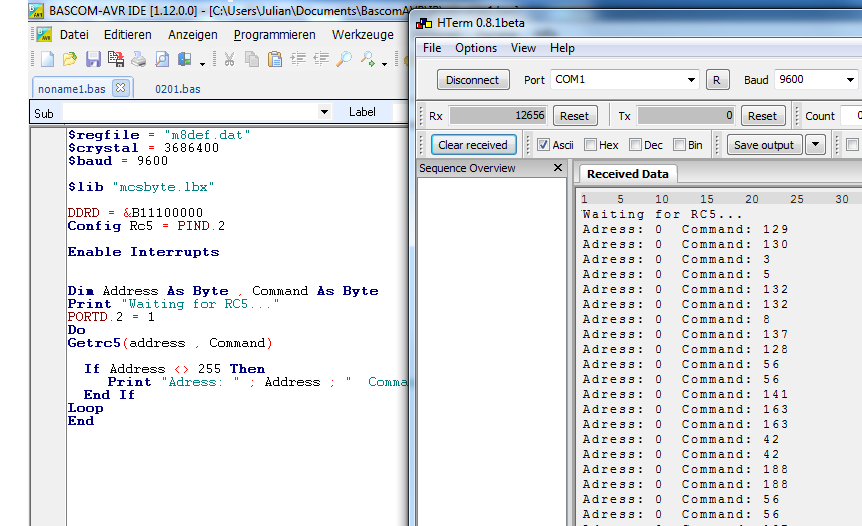
Task: Open HTerm File menu
Action: [432, 48]
